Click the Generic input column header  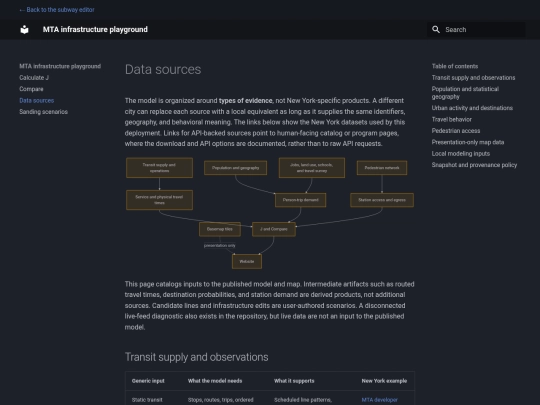(x=148, y=381)
